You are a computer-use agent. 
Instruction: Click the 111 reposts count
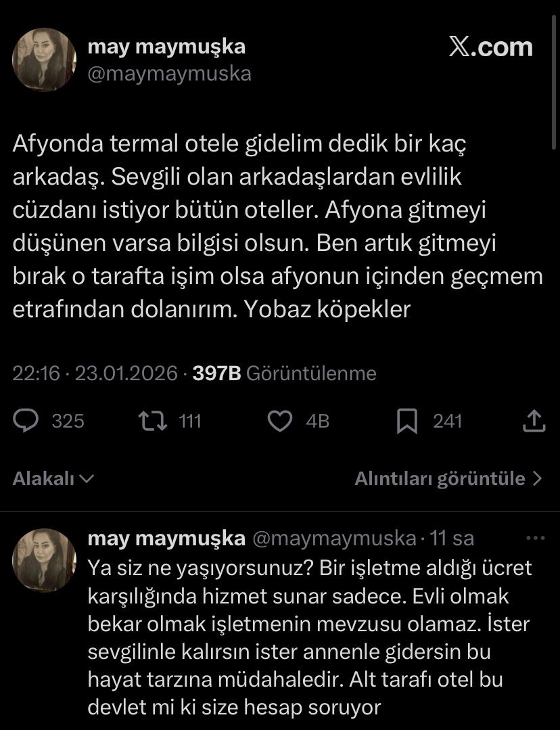click(x=190, y=421)
